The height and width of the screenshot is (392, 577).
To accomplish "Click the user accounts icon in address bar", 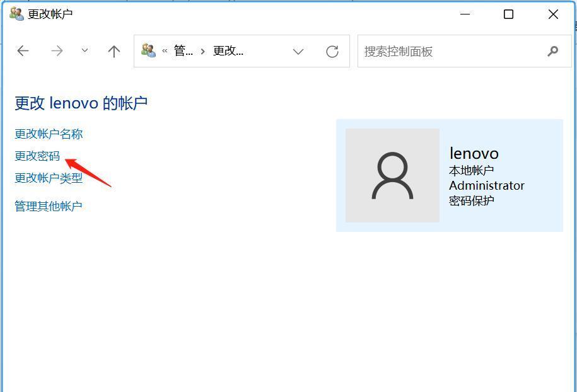I will [149, 50].
